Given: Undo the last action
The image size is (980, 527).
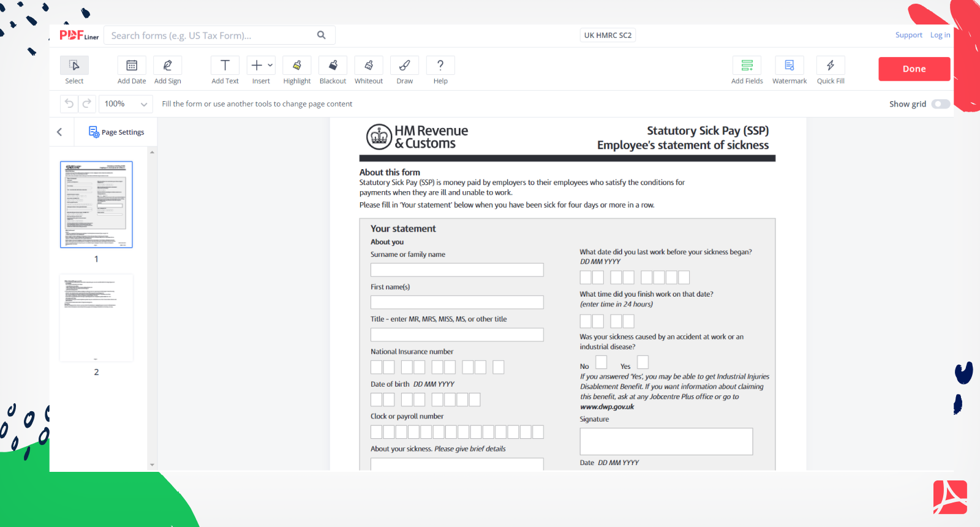Looking at the screenshot, I should point(69,104).
